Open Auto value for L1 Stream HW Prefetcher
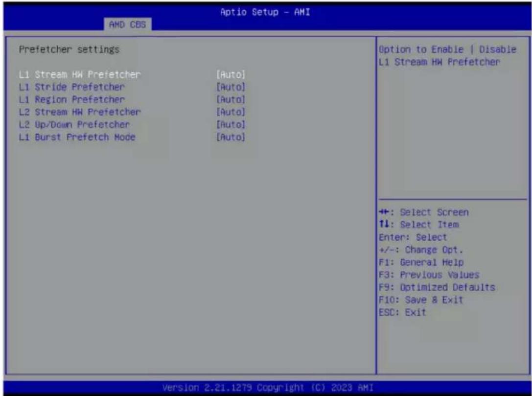 [x=231, y=74]
